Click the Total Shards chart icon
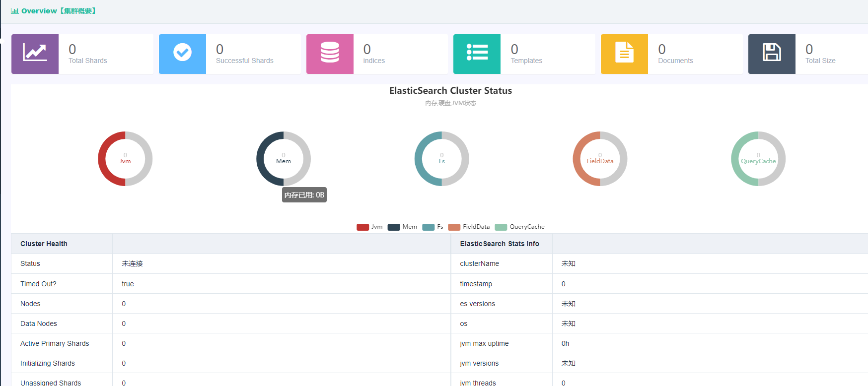The width and height of the screenshot is (868, 386). (x=35, y=53)
